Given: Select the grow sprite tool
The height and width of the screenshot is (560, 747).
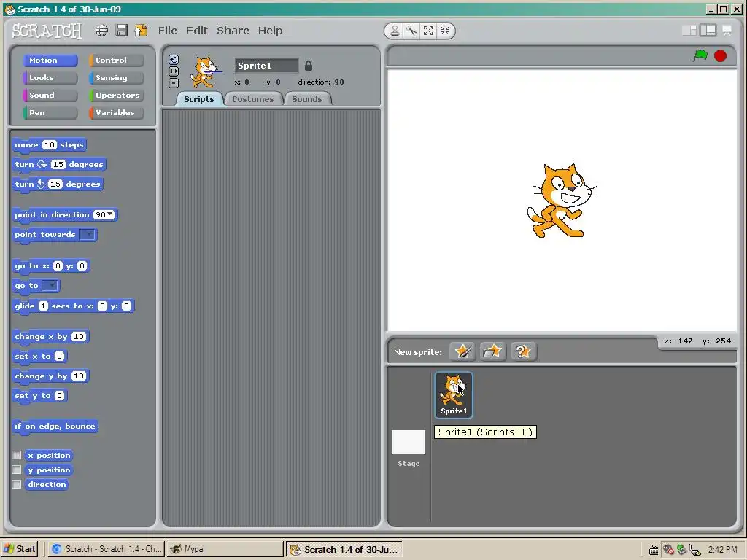Looking at the screenshot, I should (x=428, y=31).
